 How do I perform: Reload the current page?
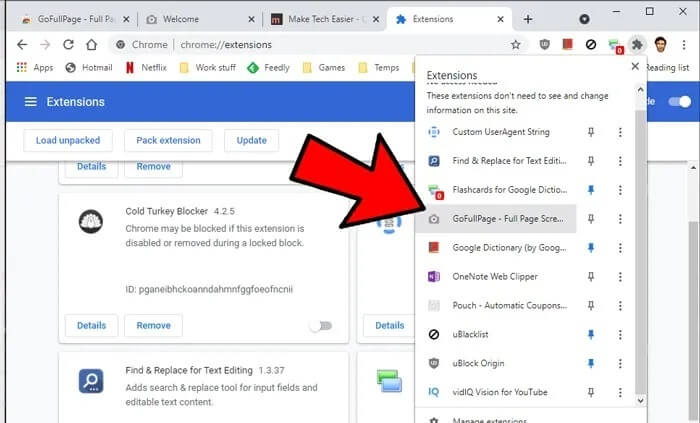[68, 45]
